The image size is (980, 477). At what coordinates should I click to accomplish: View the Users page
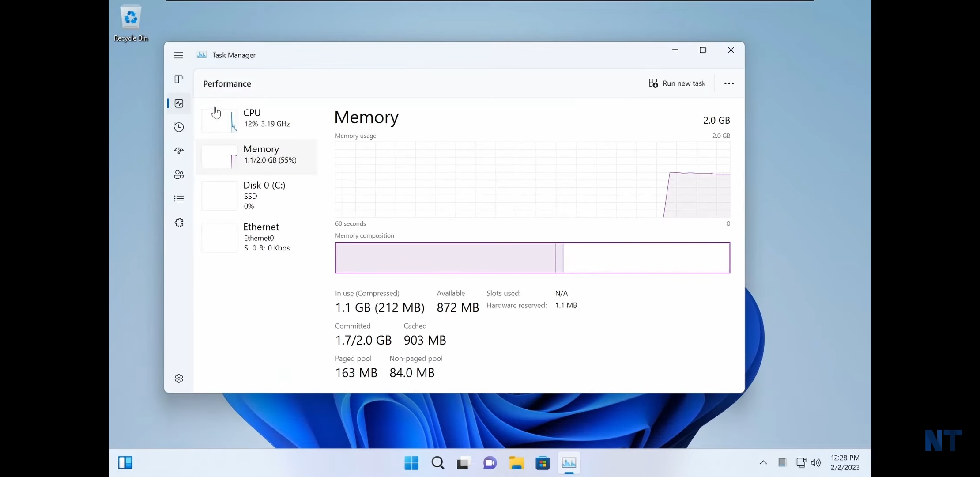179,174
